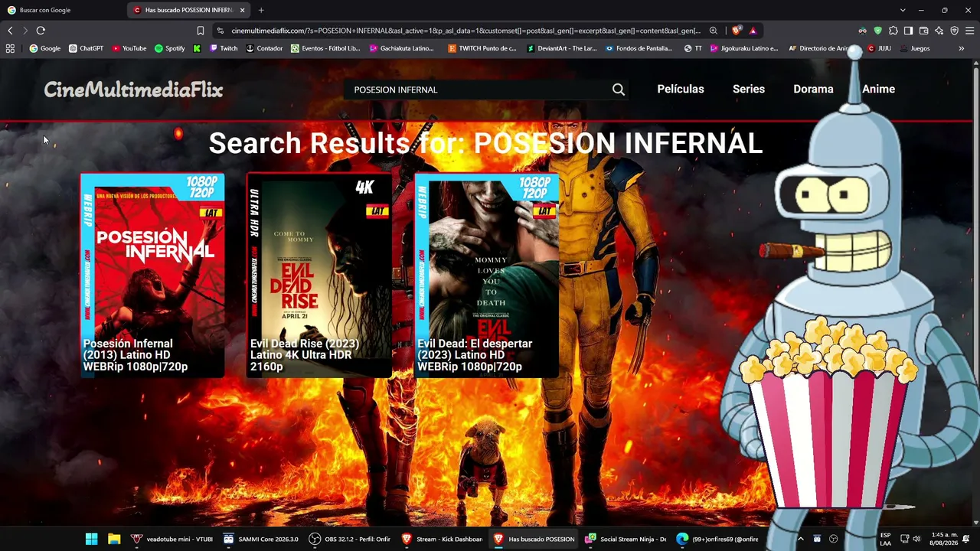The image size is (980, 551).
Task: Open the 'Gachiakuta Latino' bookmark
Action: point(401,48)
